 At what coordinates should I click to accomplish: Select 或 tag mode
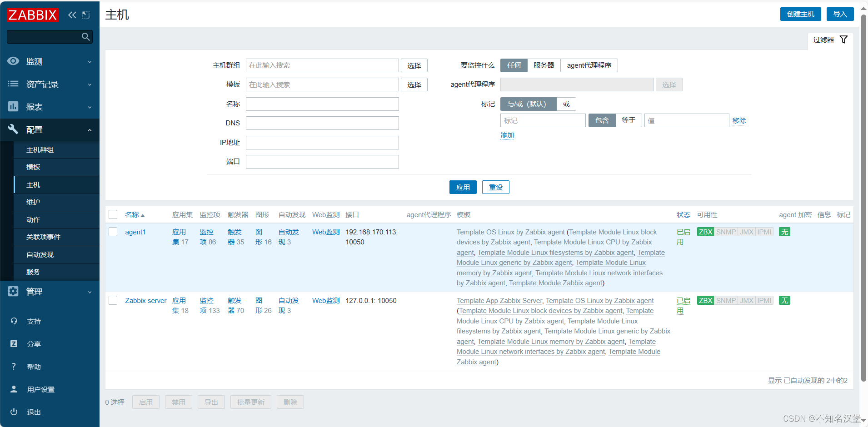click(x=566, y=104)
